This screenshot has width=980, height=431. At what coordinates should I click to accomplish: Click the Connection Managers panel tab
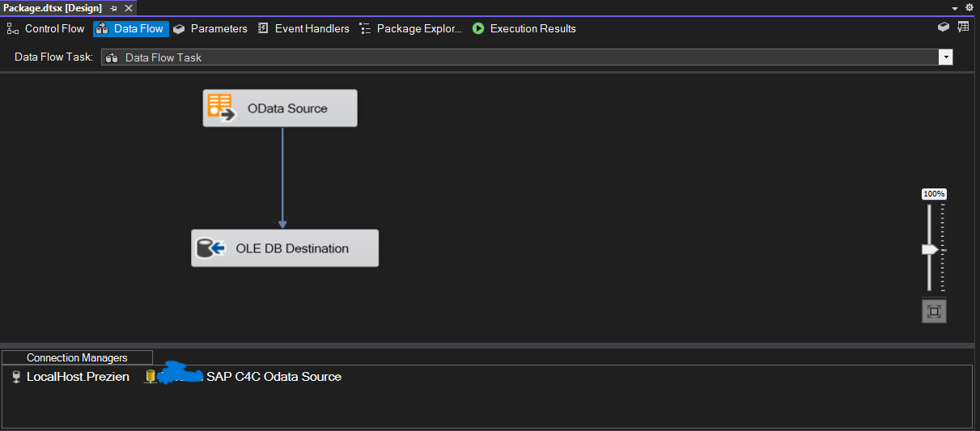[x=77, y=357]
